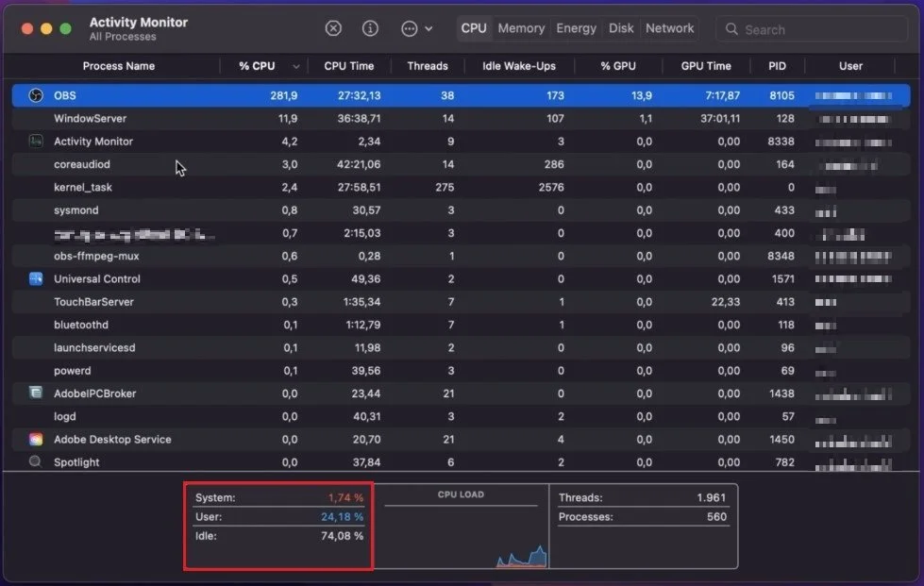Click the Universal Control row icon
The width and height of the screenshot is (924, 586).
36,278
